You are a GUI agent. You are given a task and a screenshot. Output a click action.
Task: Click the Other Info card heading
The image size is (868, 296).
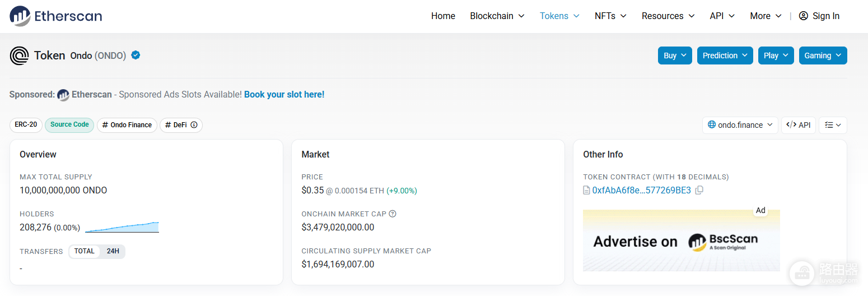[x=603, y=154]
